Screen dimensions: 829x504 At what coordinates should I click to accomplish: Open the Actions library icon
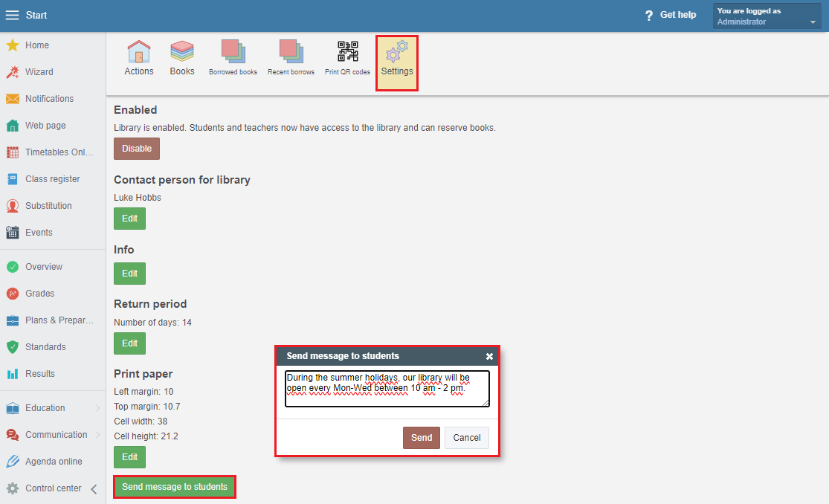click(x=138, y=52)
